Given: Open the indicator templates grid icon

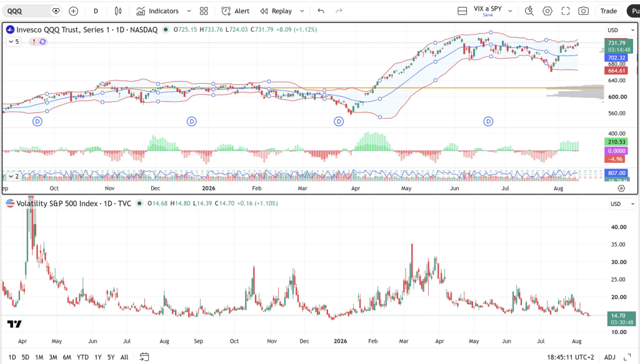Looking at the screenshot, I should 204,11.
